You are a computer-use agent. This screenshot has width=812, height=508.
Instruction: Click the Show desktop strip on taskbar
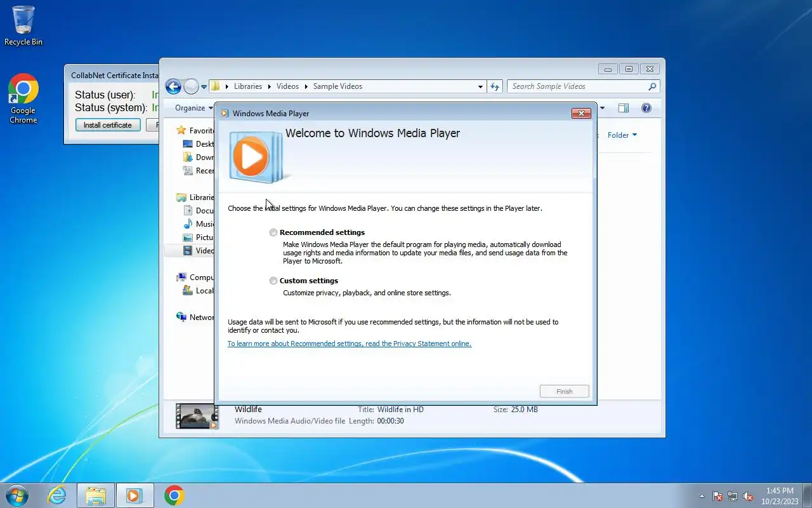click(x=808, y=495)
